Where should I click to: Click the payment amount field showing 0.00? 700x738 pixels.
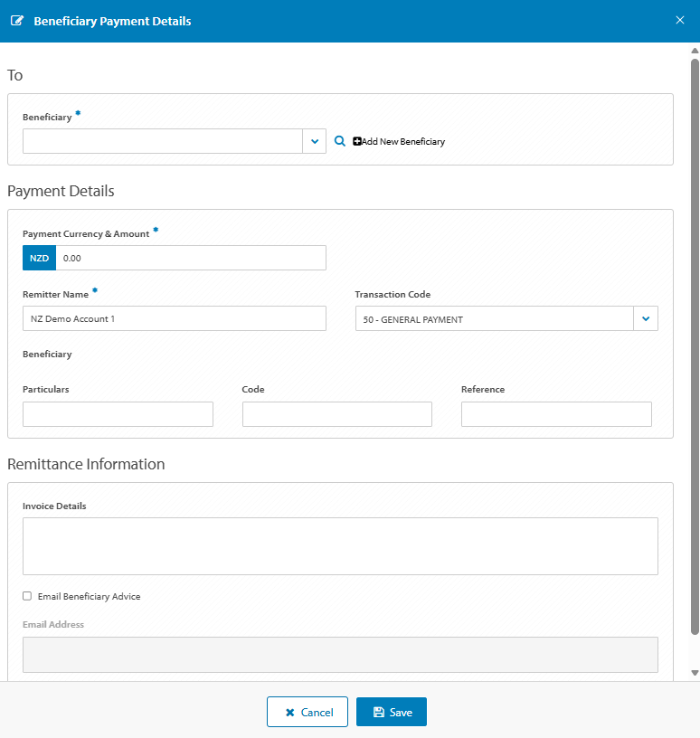pyautogui.click(x=191, y=258)
